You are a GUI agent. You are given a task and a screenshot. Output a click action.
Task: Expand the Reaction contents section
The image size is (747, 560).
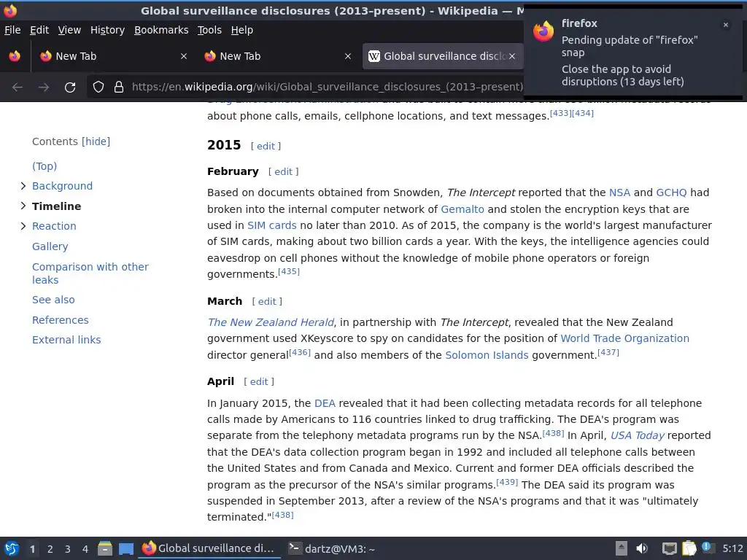[x=23, y=226]
